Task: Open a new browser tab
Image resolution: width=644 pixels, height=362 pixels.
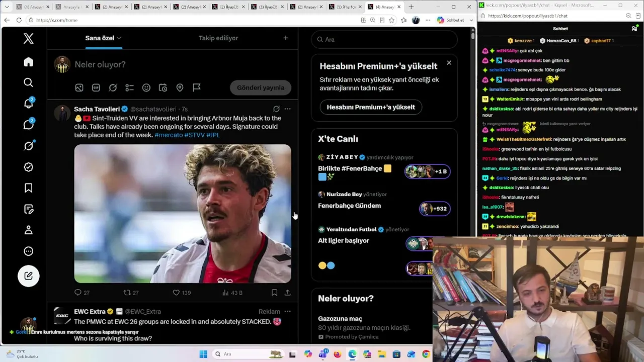Action: point(411,7)
